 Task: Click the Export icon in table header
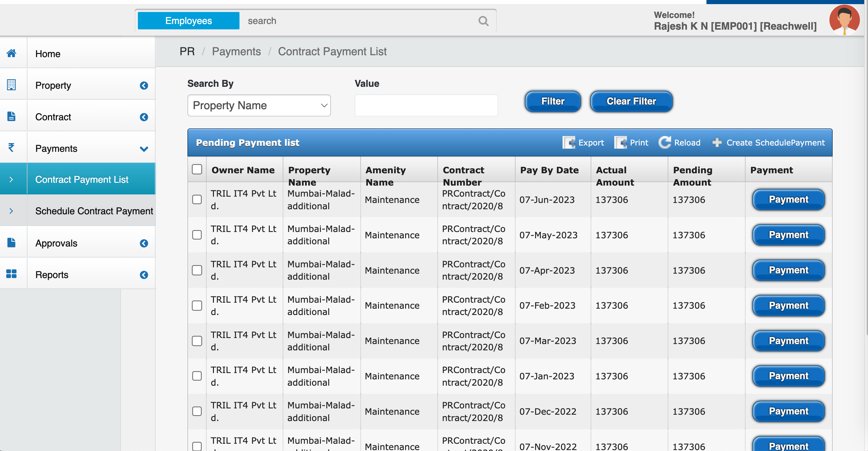(x=569, y=143)
